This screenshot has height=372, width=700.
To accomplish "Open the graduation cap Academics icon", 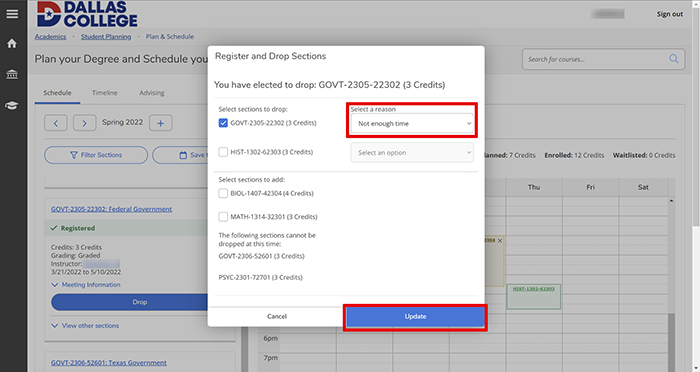I will pyautogui.click(x=12, y=105).
